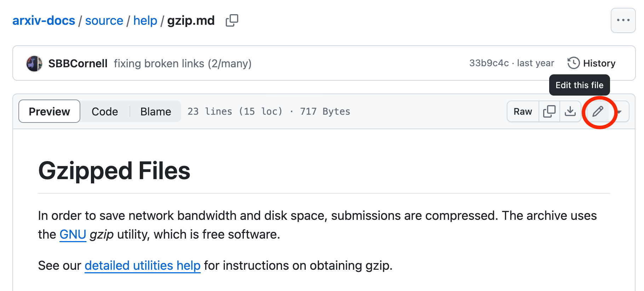Click the clock icon beside History
Viewport: 644px width, 291px height.
573,63
